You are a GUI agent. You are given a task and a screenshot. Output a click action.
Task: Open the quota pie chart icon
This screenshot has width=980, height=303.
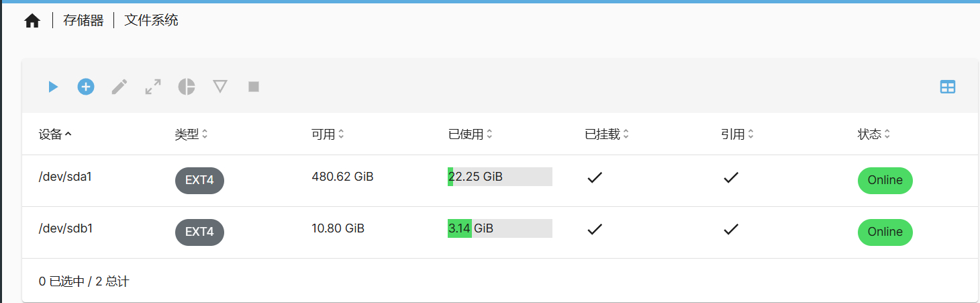click(187, 87)
